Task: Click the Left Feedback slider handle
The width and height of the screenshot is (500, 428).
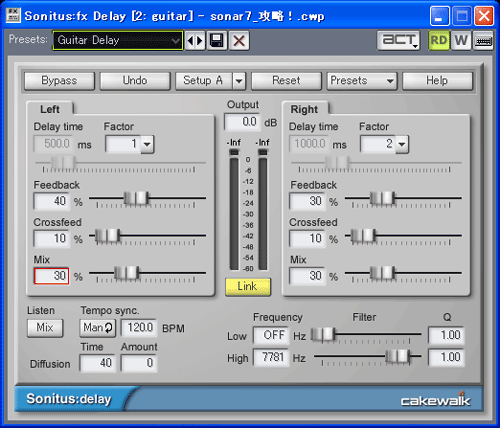Action: 136,198
